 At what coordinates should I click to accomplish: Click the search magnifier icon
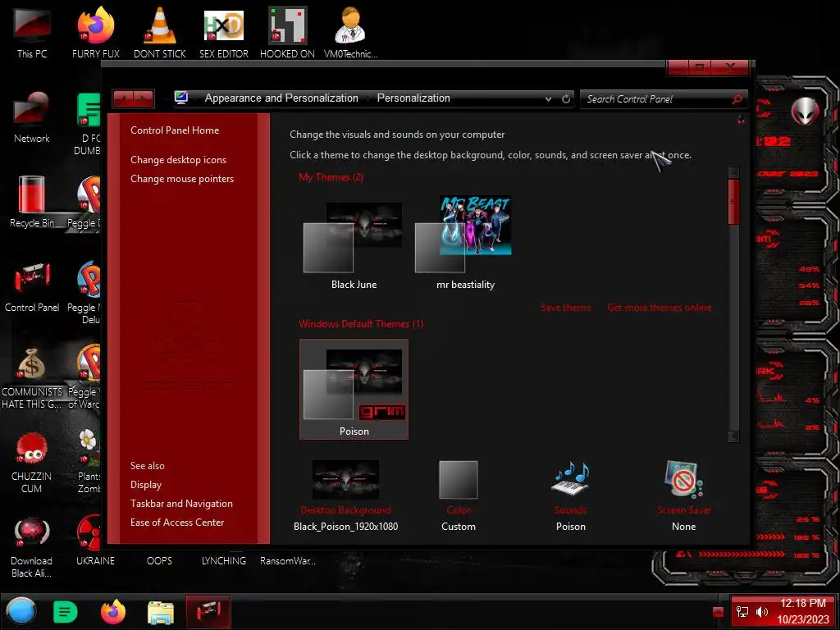click(737, 98)
